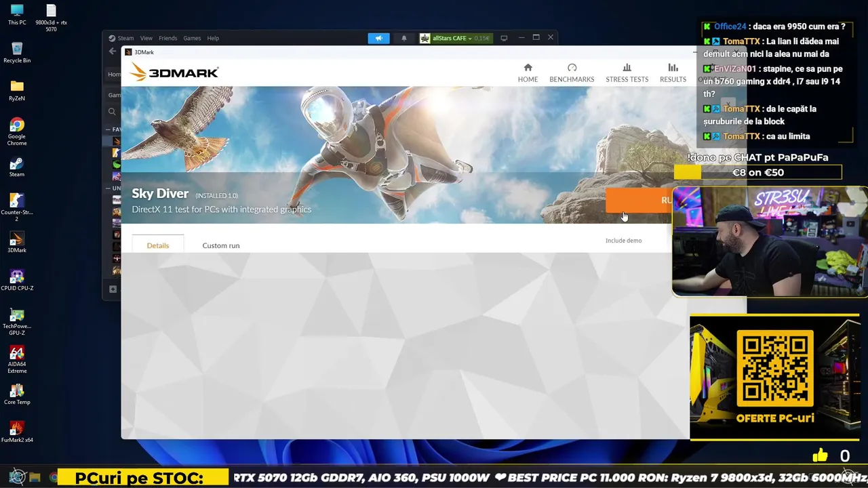Open the Recycle Bin desktop icon
868x488 pixels.
[x=17, y=52]
